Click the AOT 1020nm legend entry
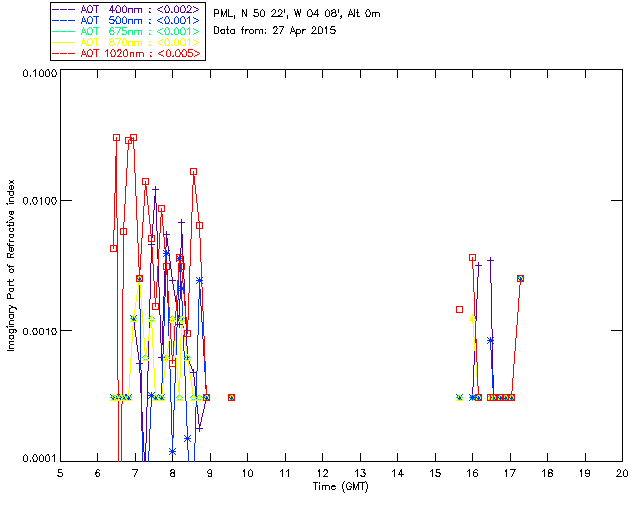640x512 pixels. click(x=127, y=53)
